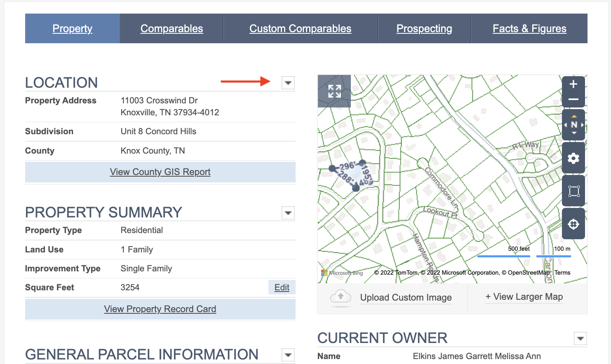The image size is (611, 364).
Task: Open View County GIS Report link
Action: (x=160, y=172)
